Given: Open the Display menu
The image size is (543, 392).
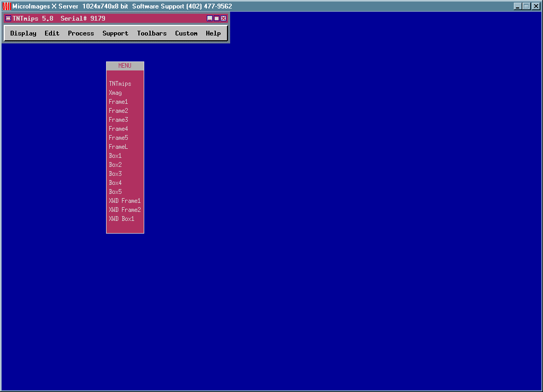Looking at the screenshot, I should 23,33.
